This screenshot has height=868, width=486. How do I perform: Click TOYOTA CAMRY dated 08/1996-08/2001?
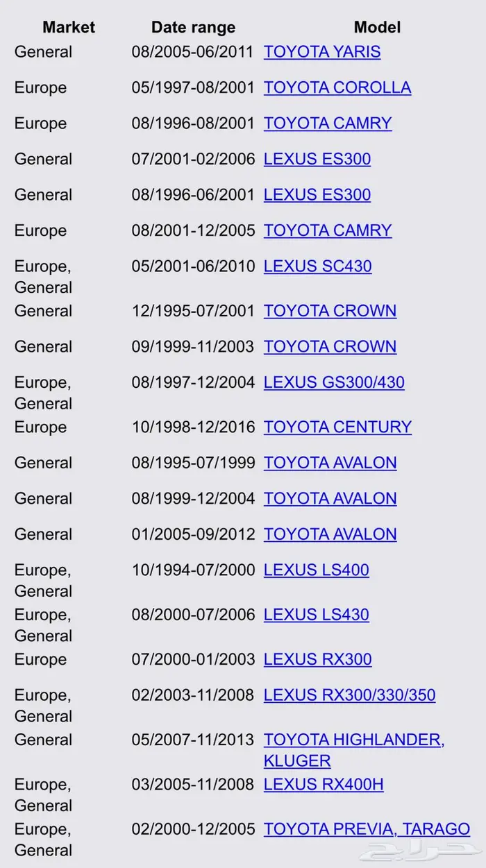(x=328, y=124)
